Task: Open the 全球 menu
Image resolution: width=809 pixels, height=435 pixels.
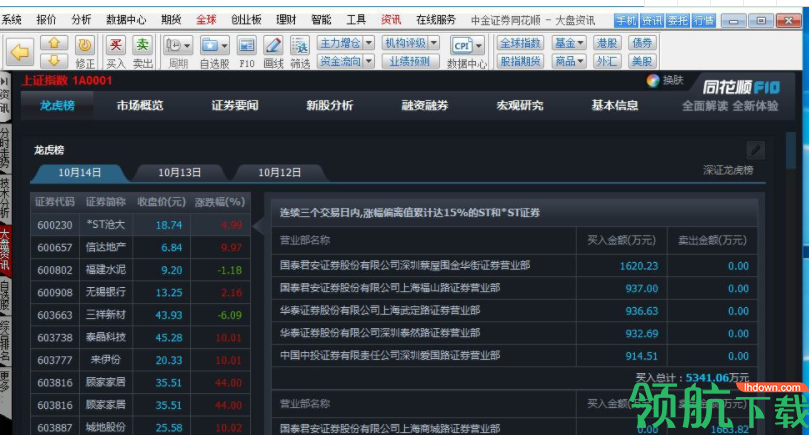Action: (x=206, y=20)
